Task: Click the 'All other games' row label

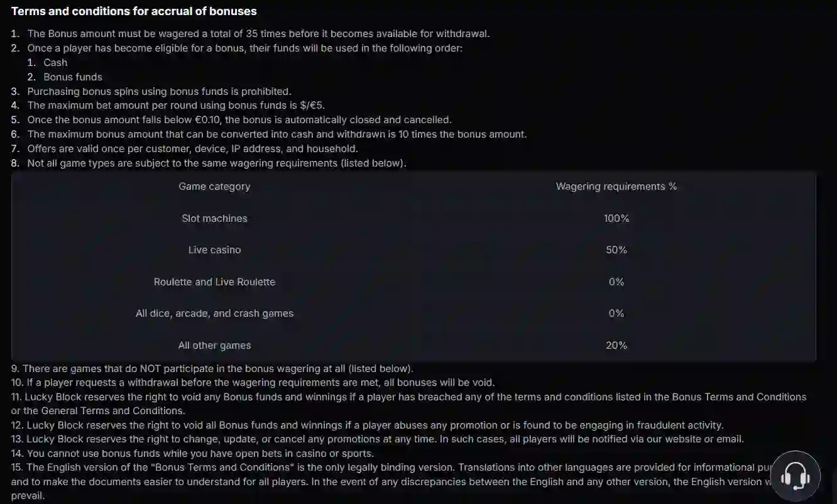Action: tap(214, 345)
